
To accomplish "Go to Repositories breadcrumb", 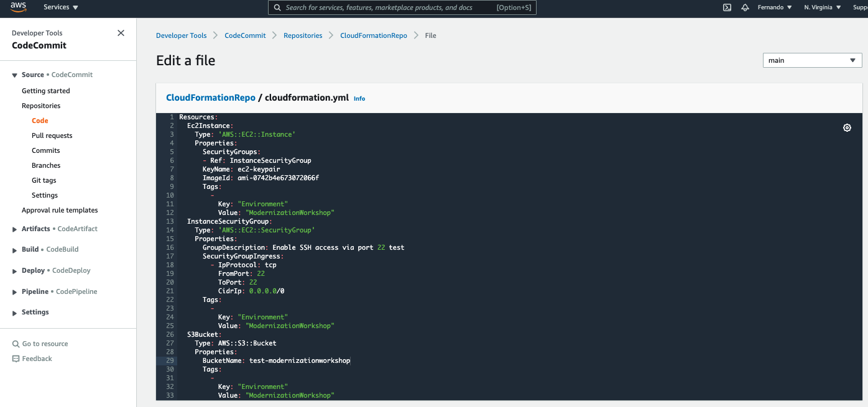I will [x=303, y=35].
